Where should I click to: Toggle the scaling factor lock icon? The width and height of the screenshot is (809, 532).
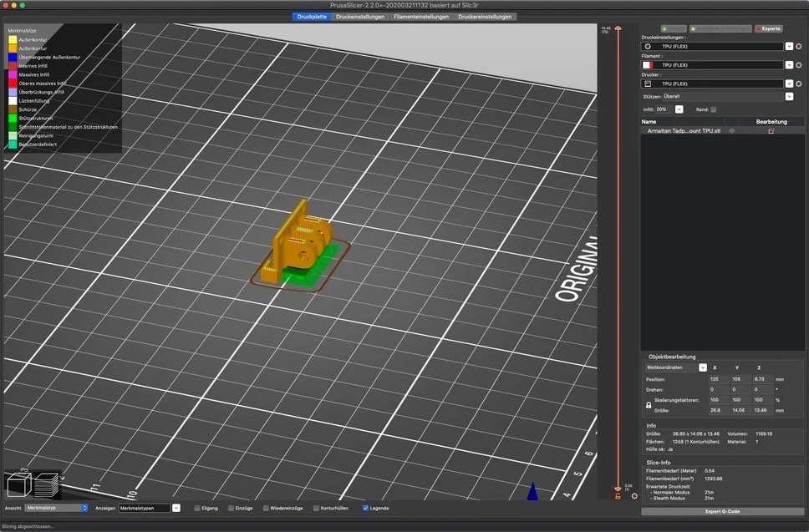tap(649, 405)
